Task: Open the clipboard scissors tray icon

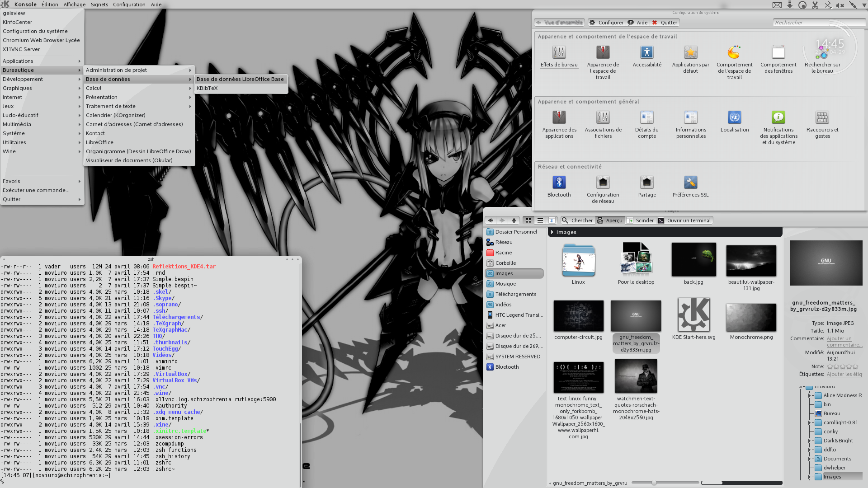Action: 815,5
